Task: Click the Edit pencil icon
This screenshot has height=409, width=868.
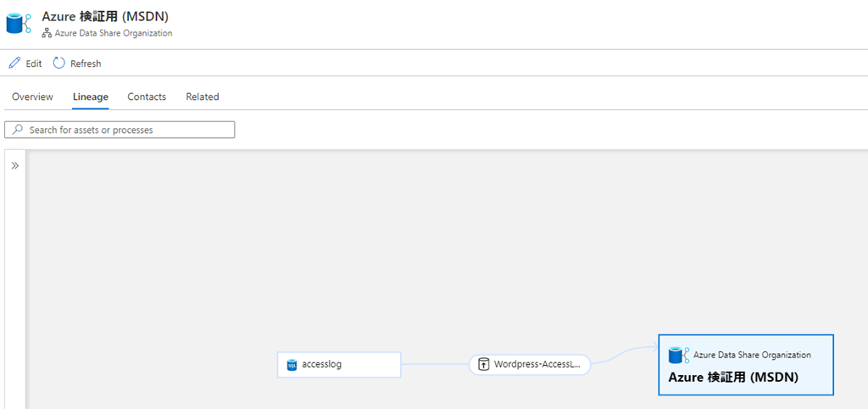Action: 14,63
